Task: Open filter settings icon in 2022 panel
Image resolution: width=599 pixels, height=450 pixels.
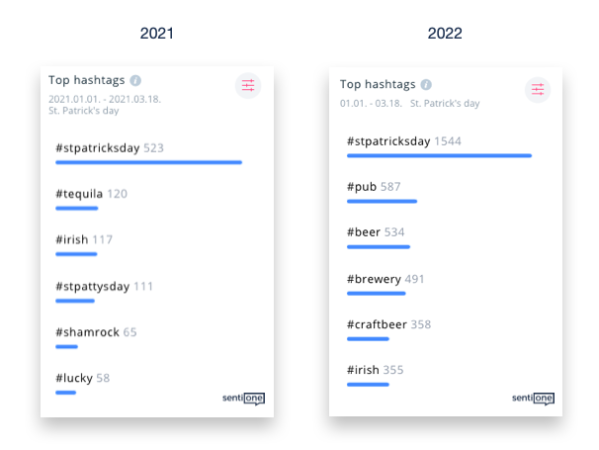Action: pos(537,90)
